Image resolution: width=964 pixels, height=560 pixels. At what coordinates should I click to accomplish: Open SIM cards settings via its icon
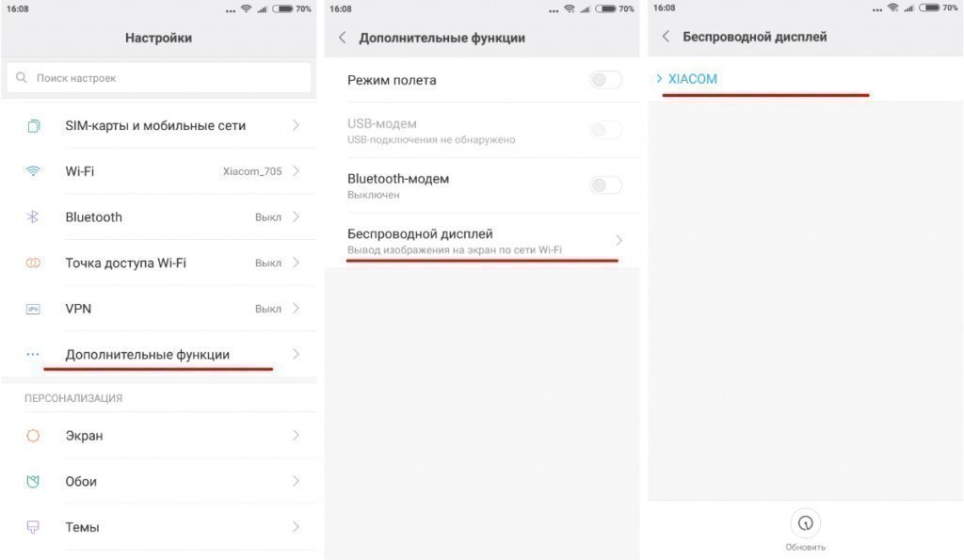(x=33, y=126)
